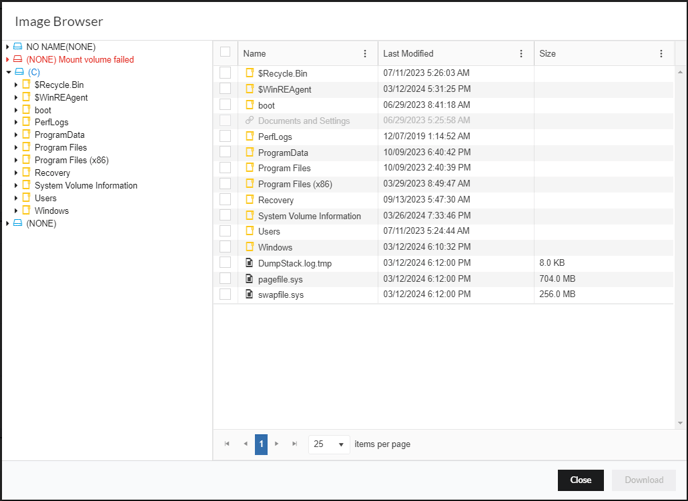Select PerfLogs in the tree
The width and height of the screenshot is (688, 501).
coord(51,122)
